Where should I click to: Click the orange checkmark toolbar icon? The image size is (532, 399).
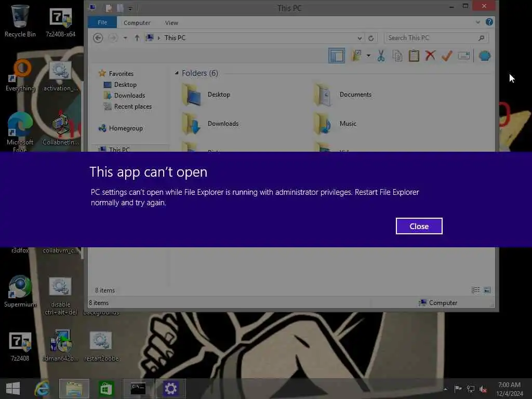point(447,55)
